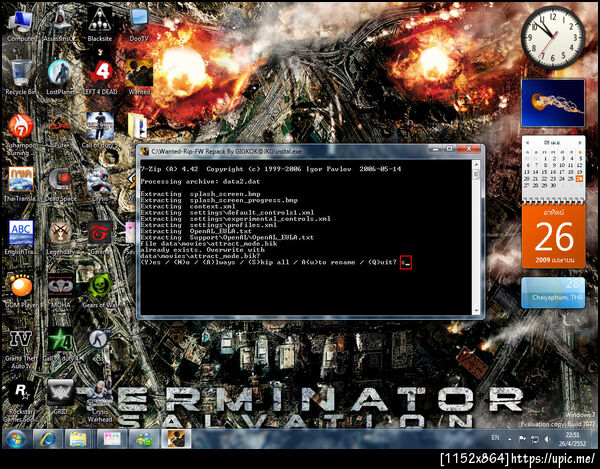
Task: Launch the Blacksite desktop shortcut
Action: 99,24
